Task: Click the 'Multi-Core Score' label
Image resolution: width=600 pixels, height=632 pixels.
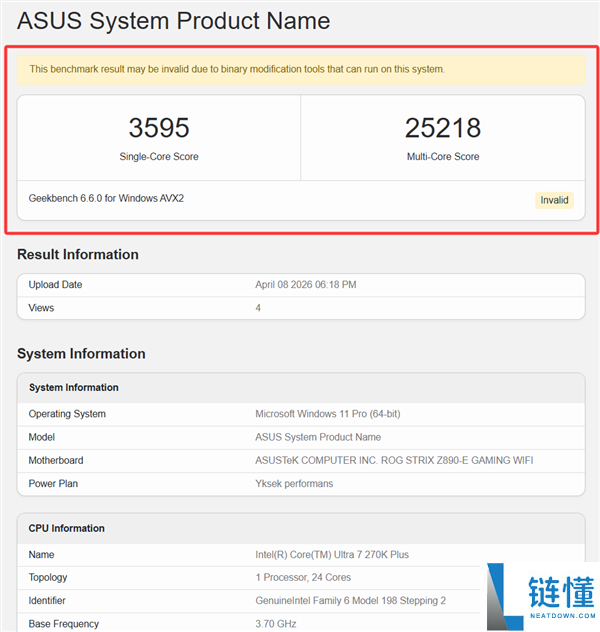Action: [443, 156]
